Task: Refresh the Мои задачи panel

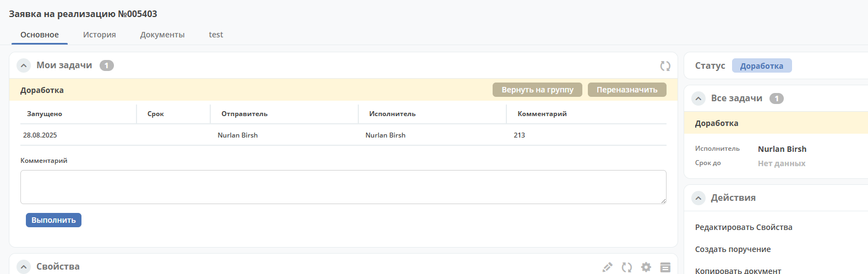Action: (665, 66)
